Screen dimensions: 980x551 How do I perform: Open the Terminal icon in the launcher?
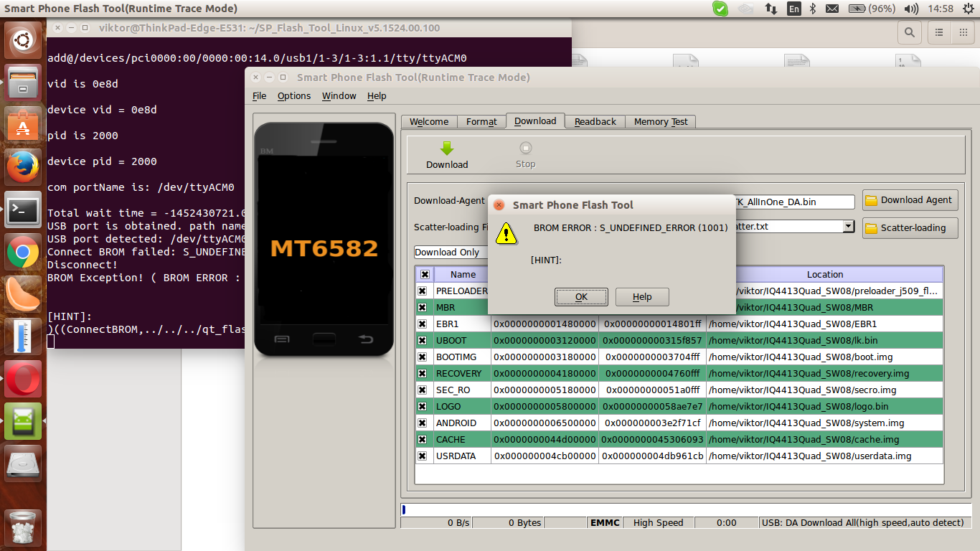(x=23, y=210)
